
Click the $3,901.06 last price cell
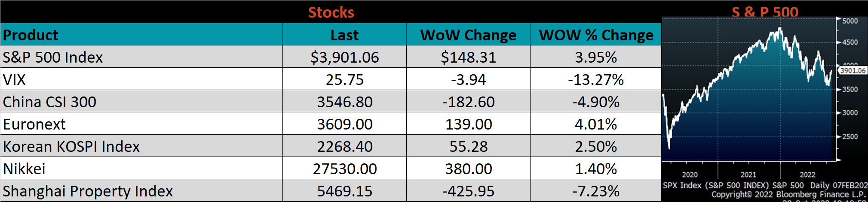point(344,57)
